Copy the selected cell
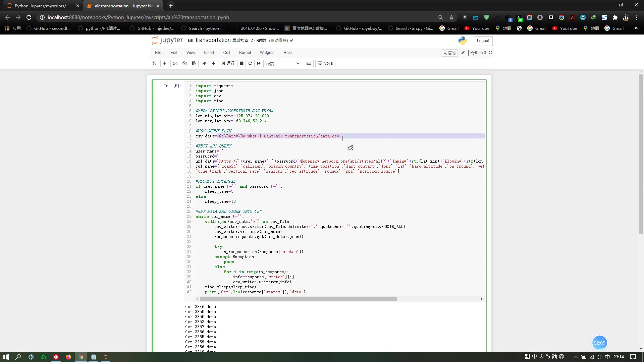 click(x=184, y=63)
